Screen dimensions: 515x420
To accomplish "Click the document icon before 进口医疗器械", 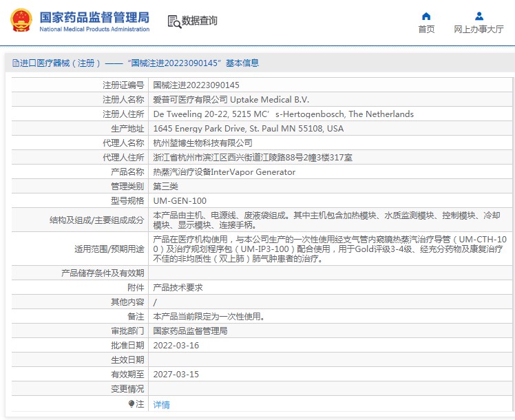I will 14,63.
